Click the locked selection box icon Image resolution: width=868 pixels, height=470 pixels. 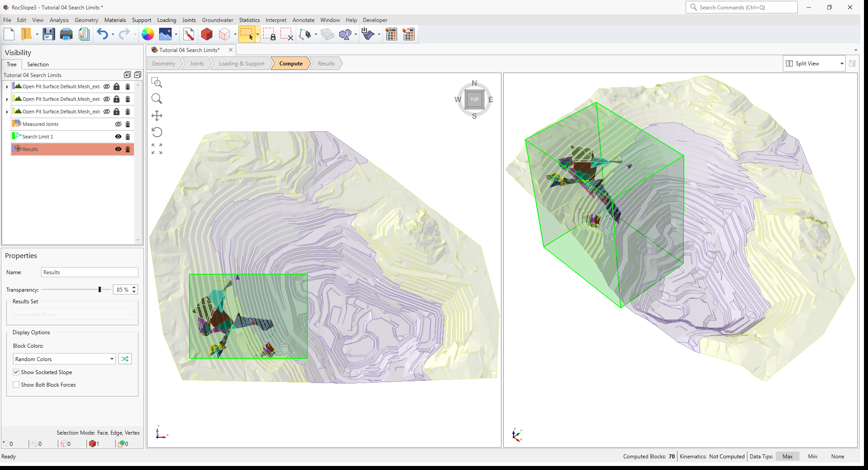pos(269,34)
